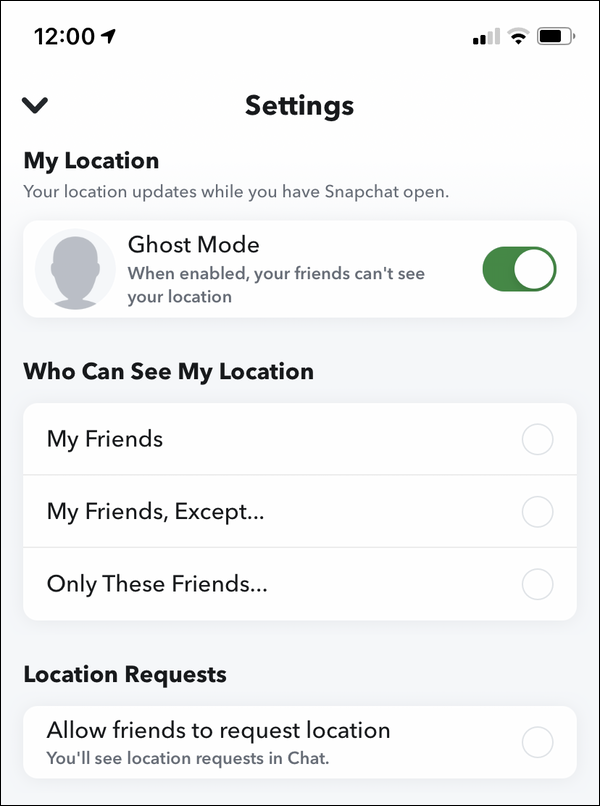Tap the Ghost Mode title text
The height and width of the screenshot is (806, 600).
point(194,245)
